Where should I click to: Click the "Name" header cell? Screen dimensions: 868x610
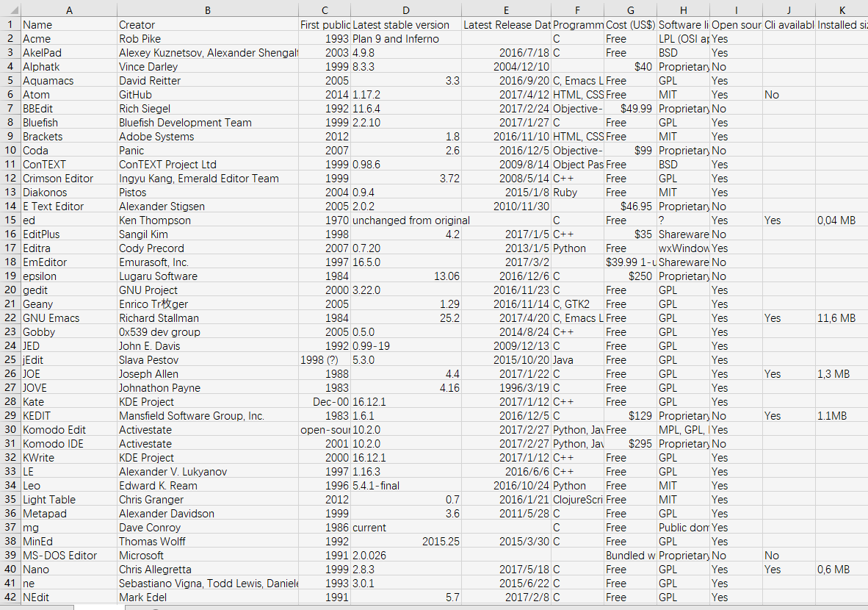tap(68, 25)
